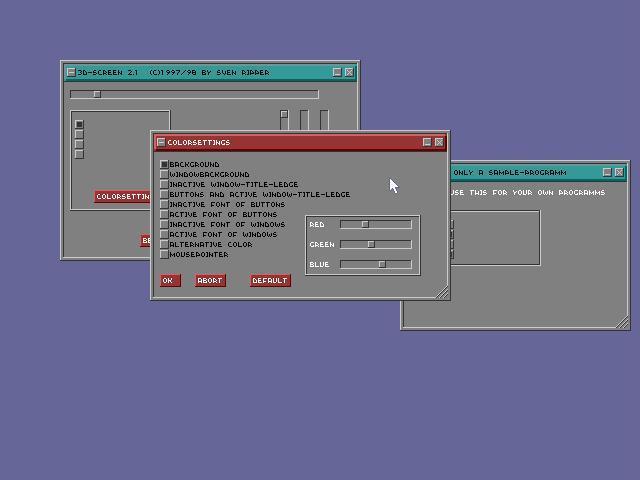Select Inactive Window-Title-Ledge option
Screen dimensions: 640x480
click(165, 184)
